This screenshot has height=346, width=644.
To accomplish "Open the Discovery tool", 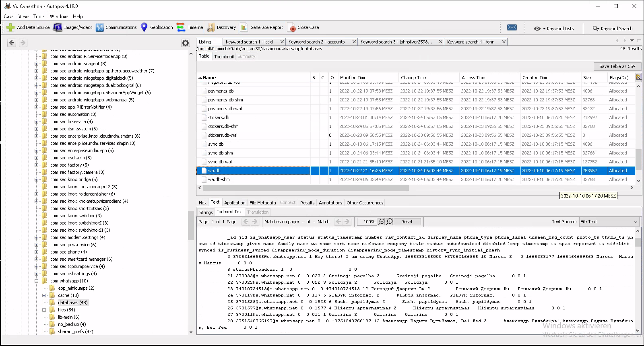I will point(222,27).
